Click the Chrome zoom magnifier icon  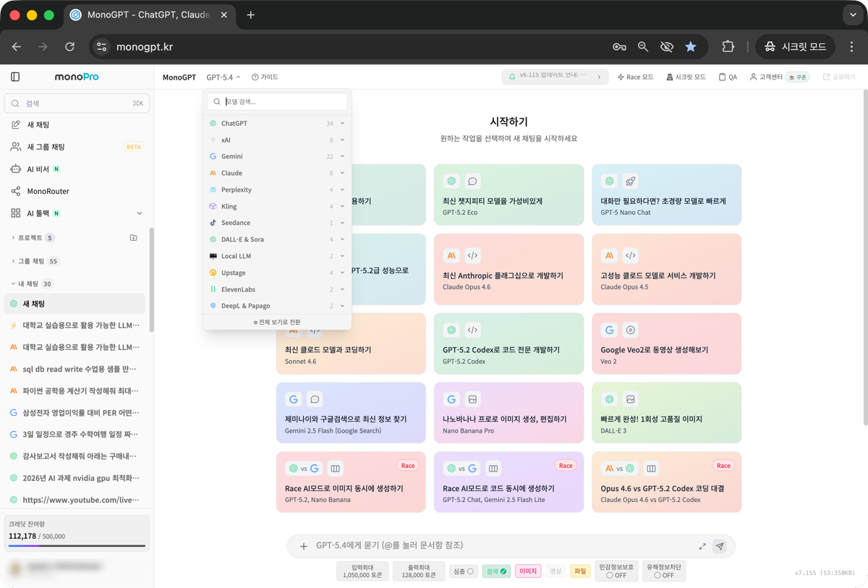tap(643, 46)
